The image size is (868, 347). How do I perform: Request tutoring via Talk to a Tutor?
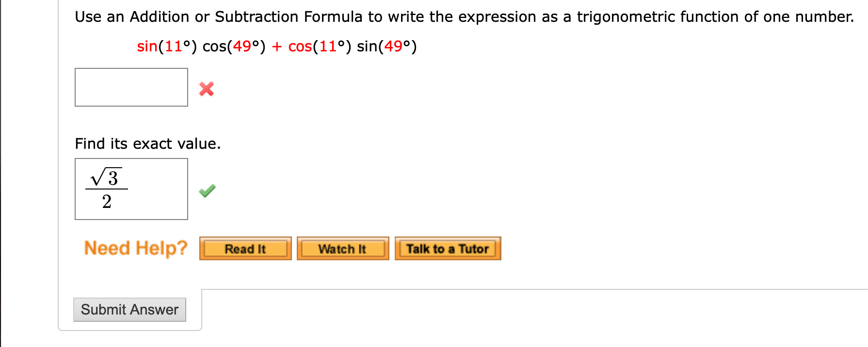pos(447,249)
